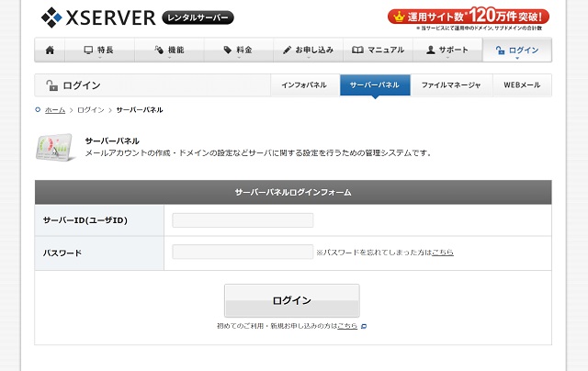Screen dimensions: 588x371
Task: Click the レンタルサーバー badge
Action: tap(198, 17)
